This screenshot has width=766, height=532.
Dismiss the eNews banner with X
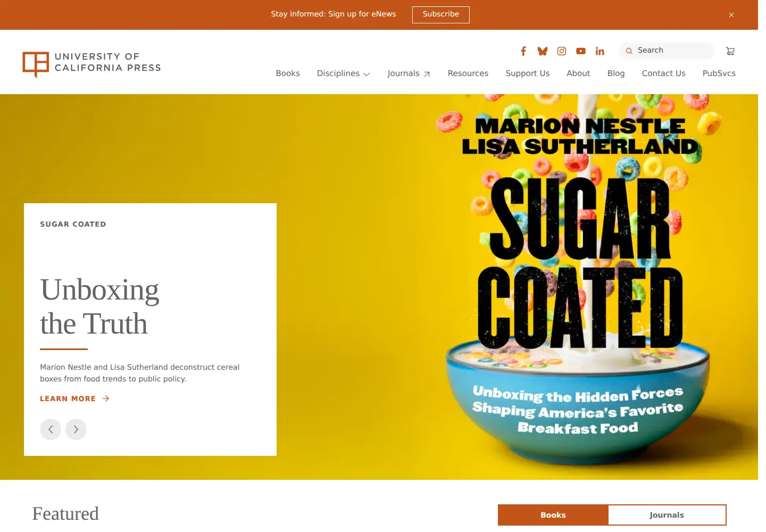click(x=731, y=15)
